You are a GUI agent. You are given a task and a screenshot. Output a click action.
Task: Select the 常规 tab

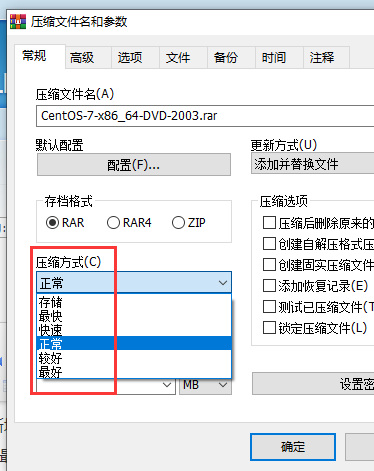click(x=40, y=56)
